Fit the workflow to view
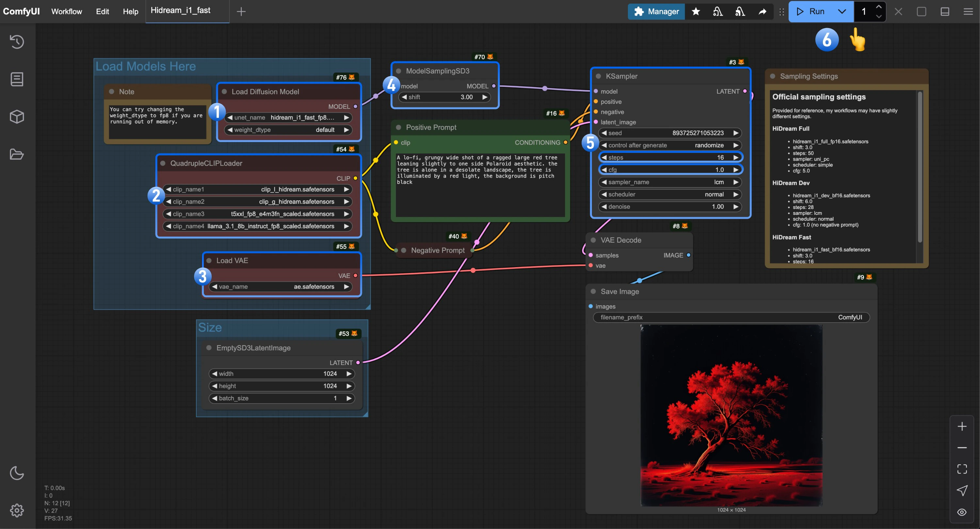The image size is (980, 529). click(x=962, y=469)
